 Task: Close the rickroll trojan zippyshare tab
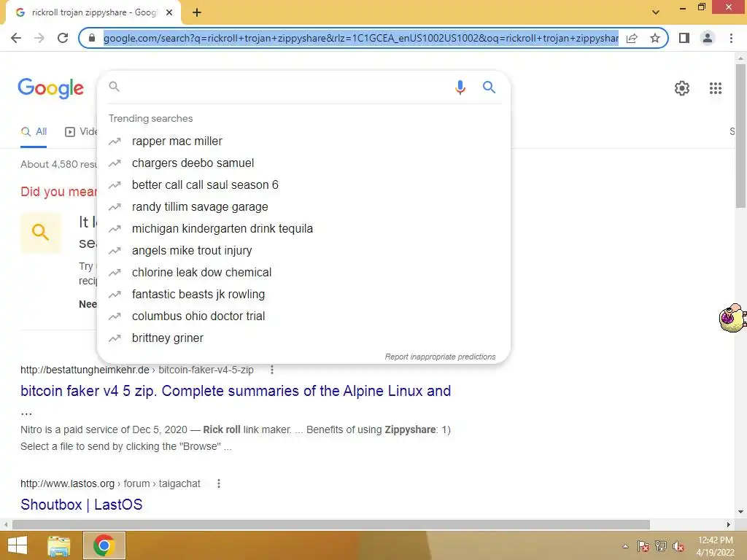pos(169,13)
